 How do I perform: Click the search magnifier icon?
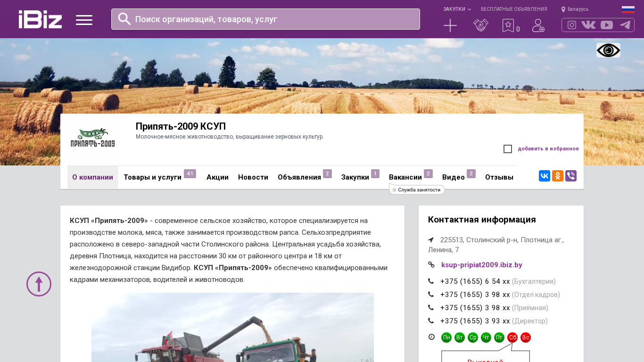(124, 19)
